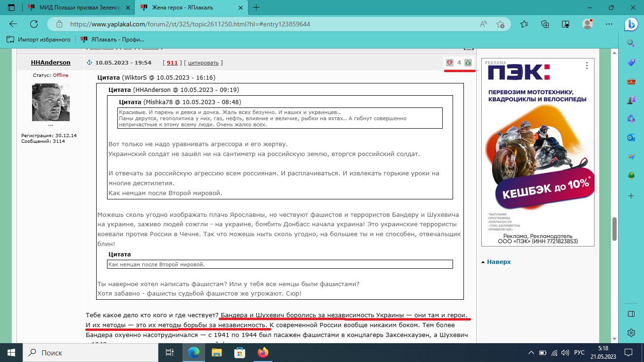The image size is (644, 362).
Task: Open the Favorites list
Action: tap(524, 24)
